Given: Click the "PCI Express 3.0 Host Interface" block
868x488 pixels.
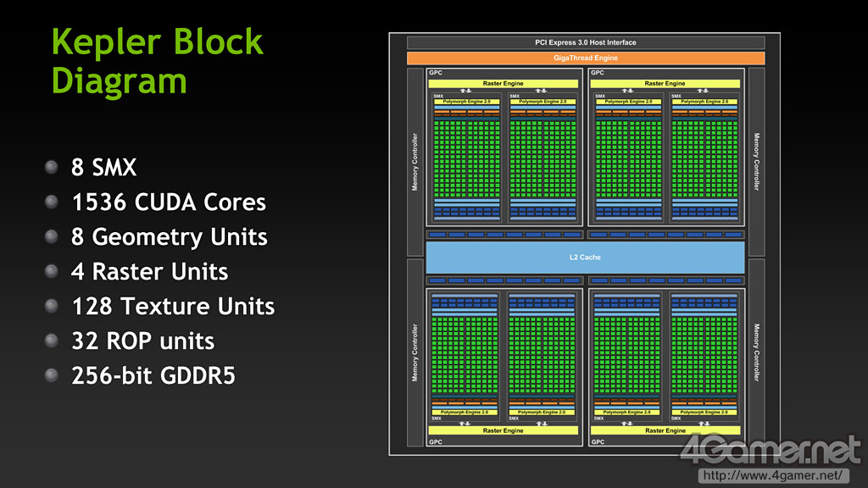Looking at the screenshot, I should [586, 42].
